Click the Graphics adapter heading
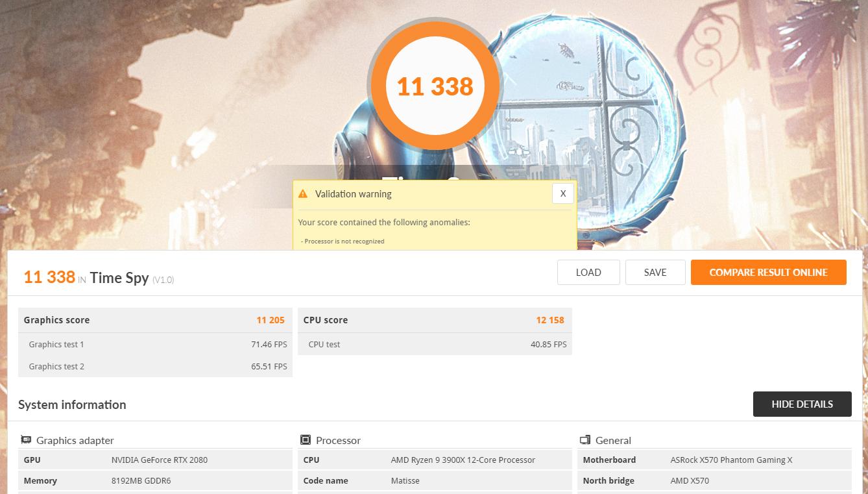This screenshot has width=868, height=494. [75, 440]
